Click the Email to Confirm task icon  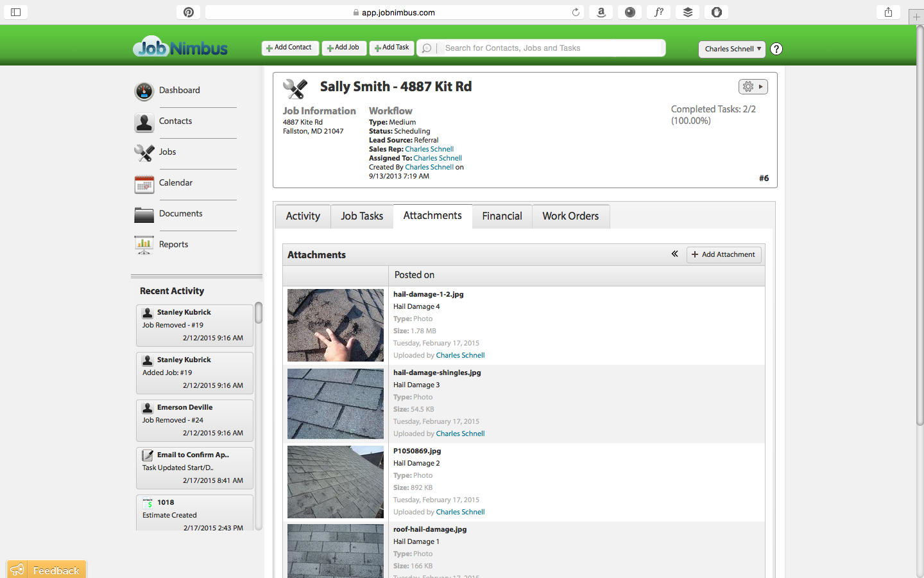(148, 455)
